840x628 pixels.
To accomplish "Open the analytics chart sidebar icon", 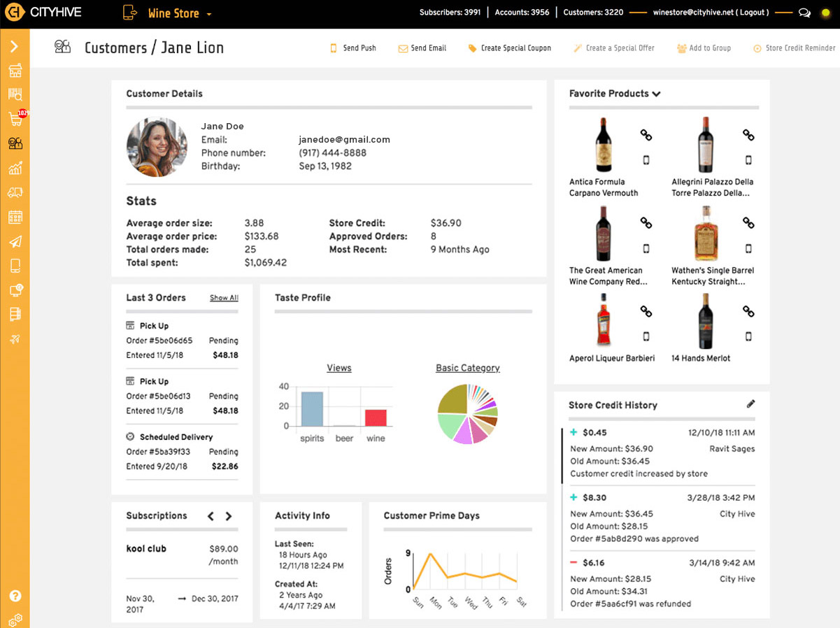I will point(15,168).
